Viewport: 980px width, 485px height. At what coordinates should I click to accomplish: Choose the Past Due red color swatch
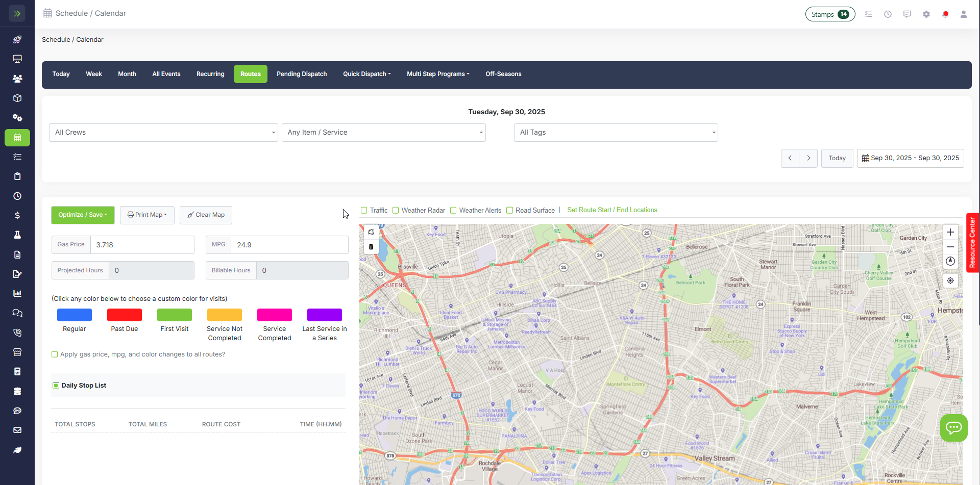pyautogui.click(x=124, y=314)
